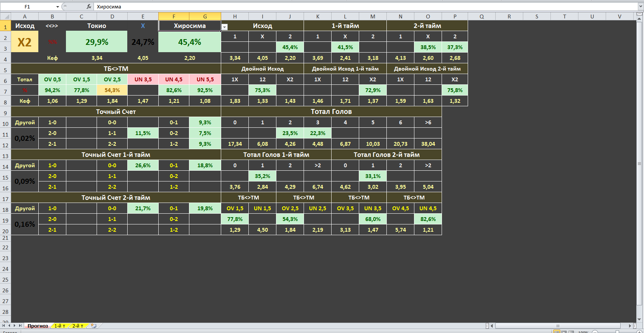Click the horizontal scrollbar left arrow

point(492,326)
